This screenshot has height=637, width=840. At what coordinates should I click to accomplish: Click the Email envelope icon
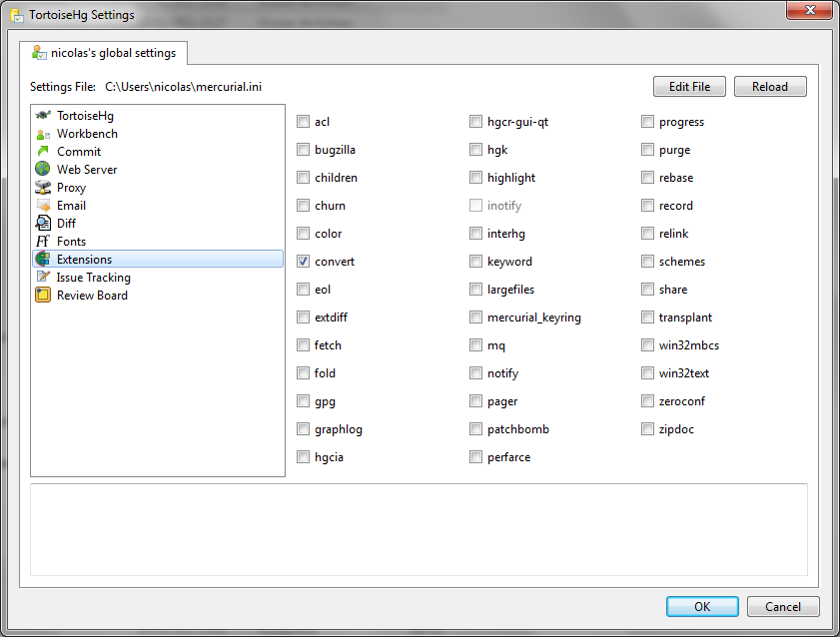coord(43,206)
